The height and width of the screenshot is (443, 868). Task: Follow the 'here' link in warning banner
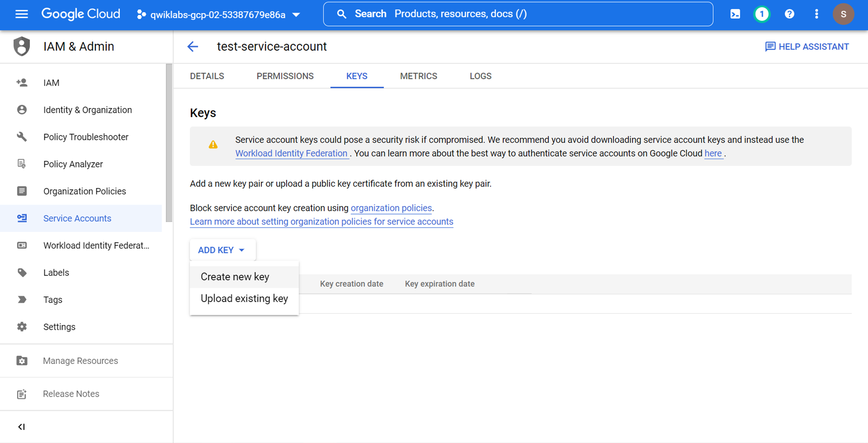click(x=713, y=153)
